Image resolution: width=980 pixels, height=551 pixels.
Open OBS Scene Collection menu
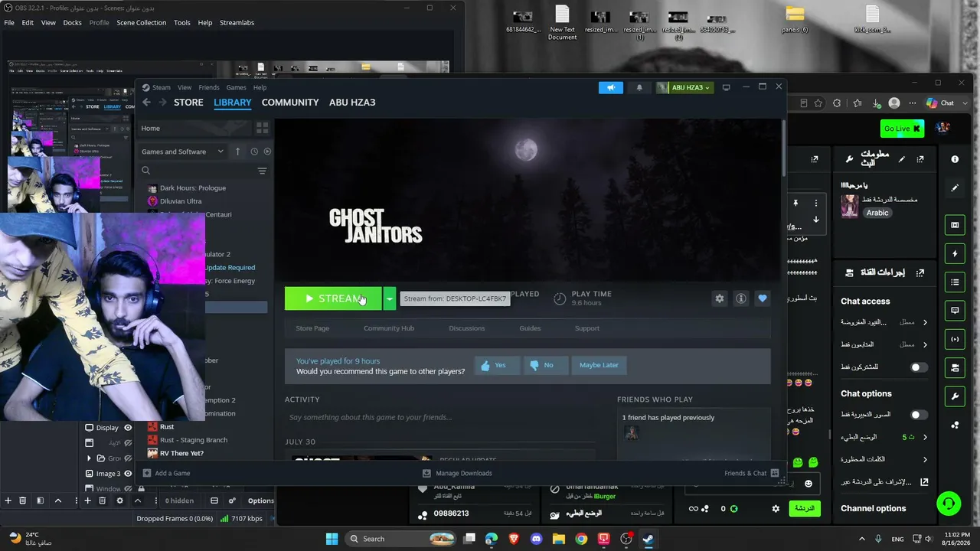(x=141, y=22)
